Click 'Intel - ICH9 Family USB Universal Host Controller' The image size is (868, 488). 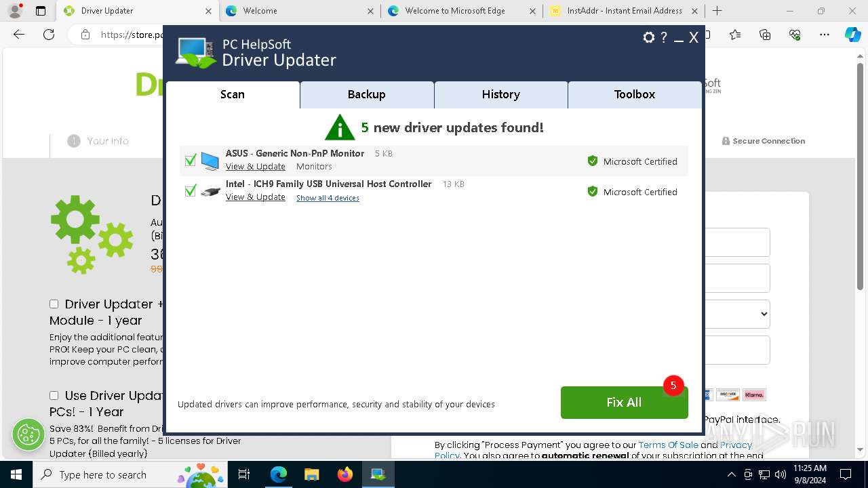pyautogui.click(x=329, y=184)
